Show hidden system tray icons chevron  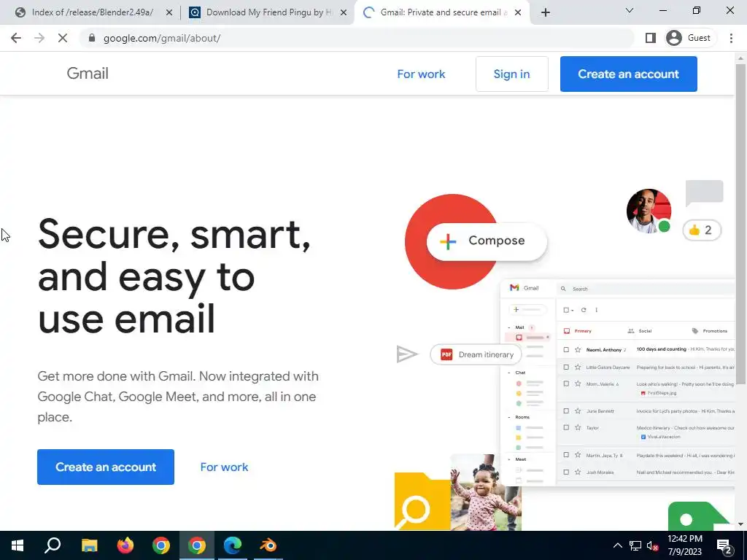click(x=617, y=545)
